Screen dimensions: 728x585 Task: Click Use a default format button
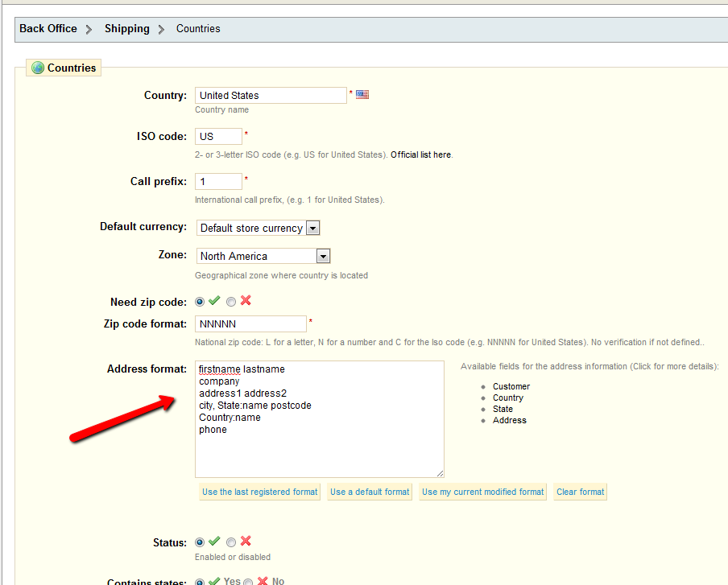point(370,492)
